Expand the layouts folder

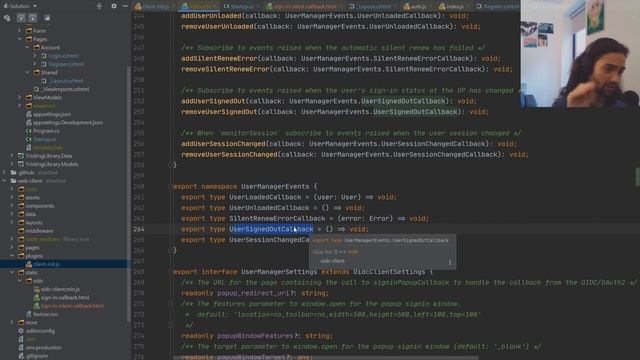(11, 222)
